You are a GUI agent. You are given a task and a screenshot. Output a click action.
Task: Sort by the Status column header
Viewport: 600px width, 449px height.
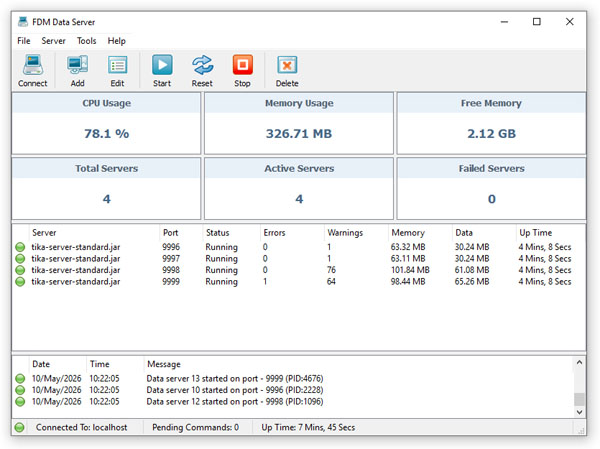(232, 233)
